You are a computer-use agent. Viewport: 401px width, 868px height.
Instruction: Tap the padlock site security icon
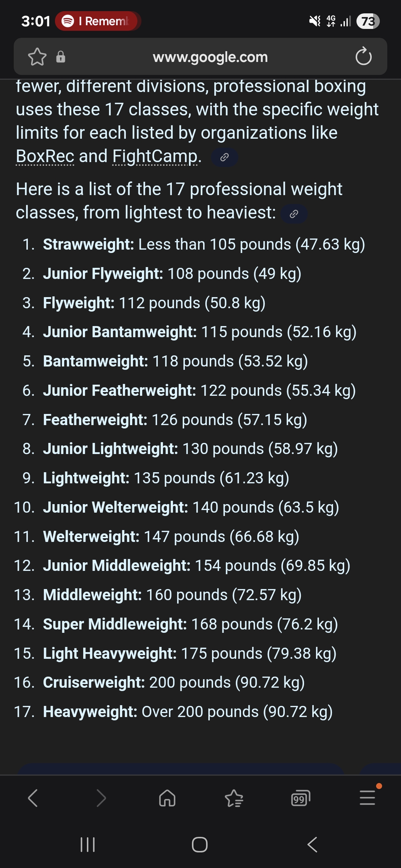tap(61, 57)
